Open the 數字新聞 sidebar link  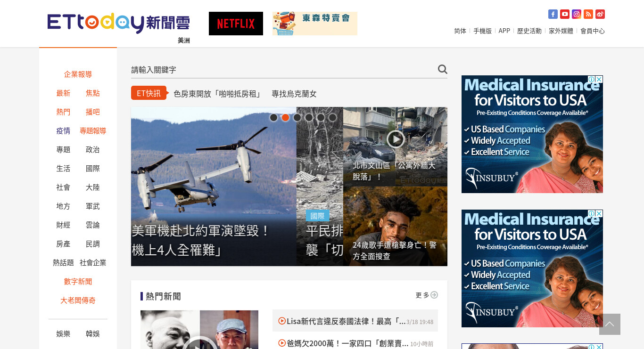point(78,281)
